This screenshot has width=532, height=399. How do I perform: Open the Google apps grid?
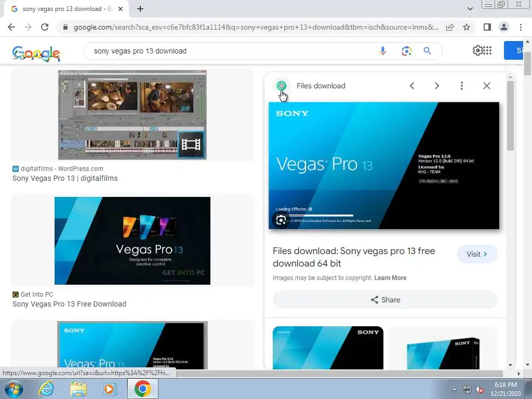coord(487,50)
